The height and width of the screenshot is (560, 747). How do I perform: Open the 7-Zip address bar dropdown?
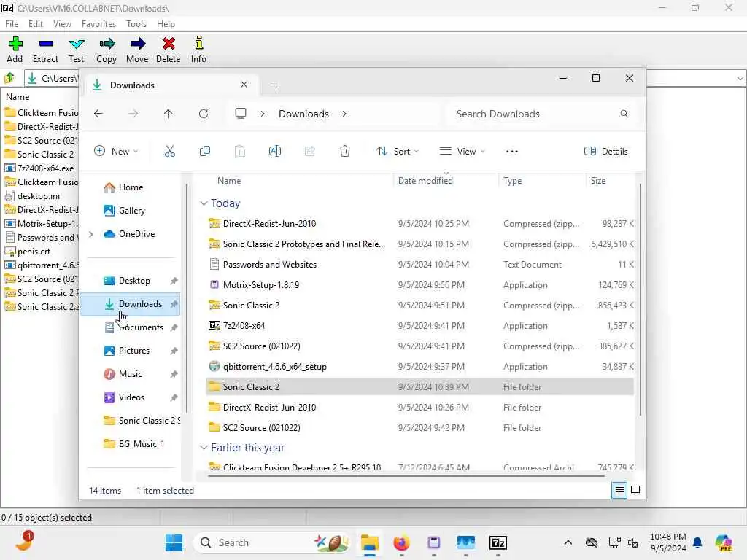(740, 78)
